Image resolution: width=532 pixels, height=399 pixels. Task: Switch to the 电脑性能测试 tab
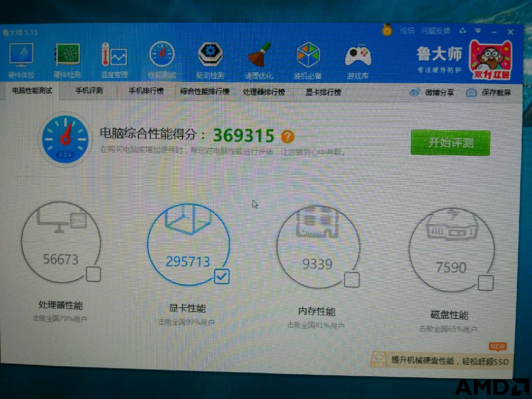32,90
